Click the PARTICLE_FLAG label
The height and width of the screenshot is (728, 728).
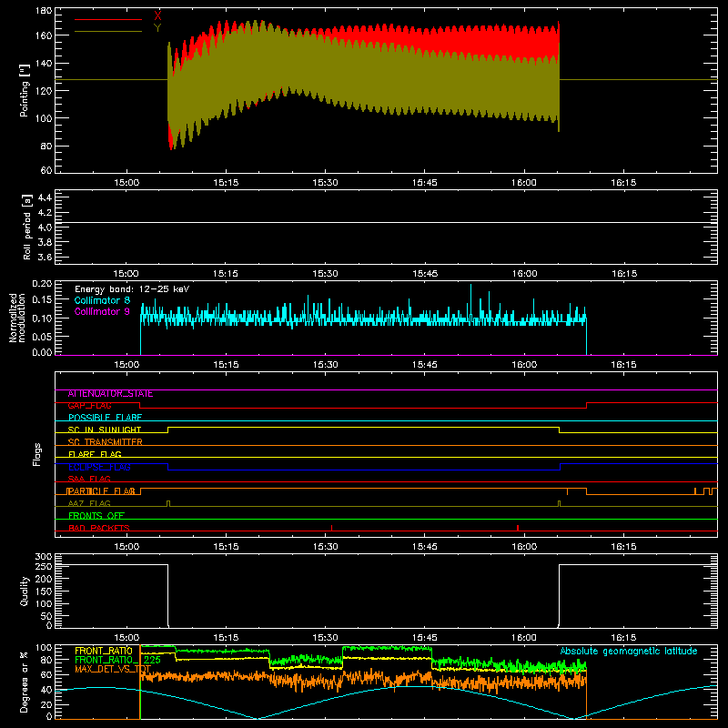pos(101,491)
